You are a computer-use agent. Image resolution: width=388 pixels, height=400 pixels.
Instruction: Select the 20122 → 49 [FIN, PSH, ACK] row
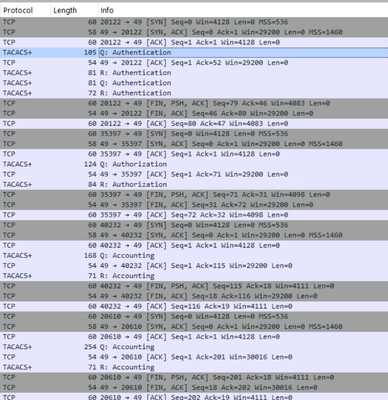(194, 103)
